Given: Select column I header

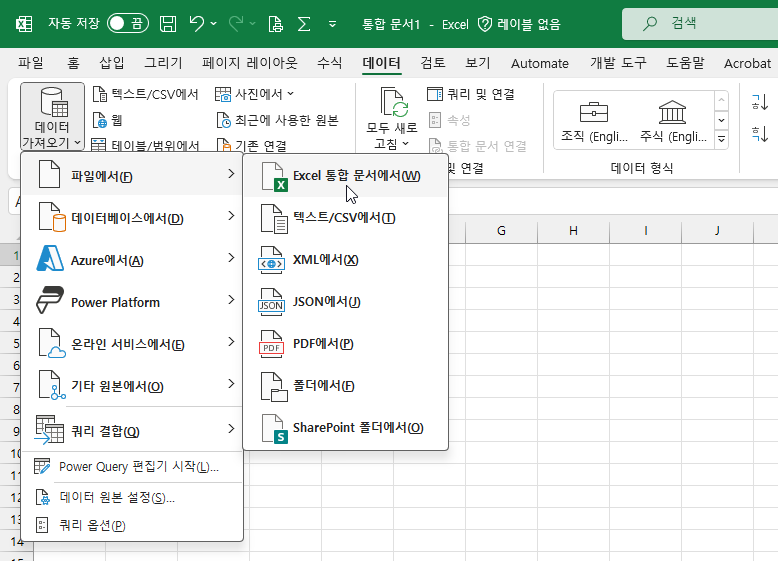Looking at the screenshot, I should coord(646,231).
